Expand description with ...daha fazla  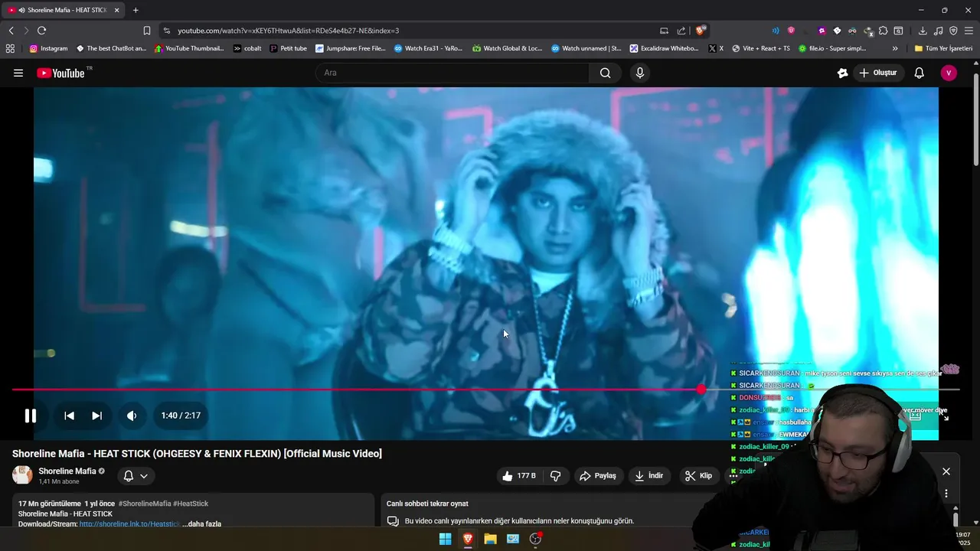[x=202, y=524]
